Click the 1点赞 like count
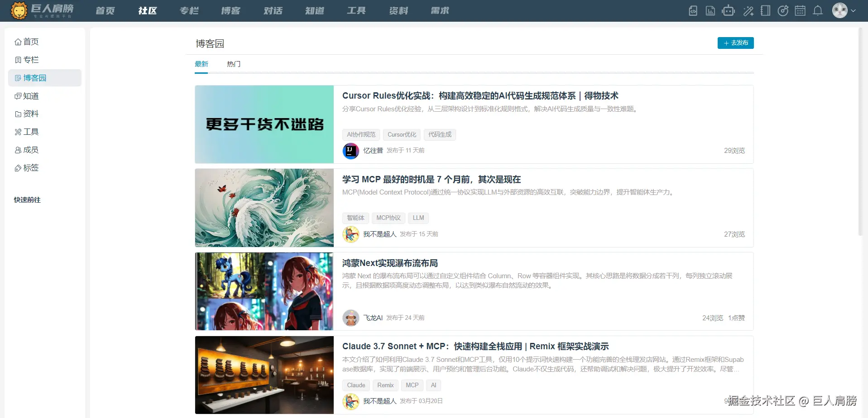 coord(736,318)
